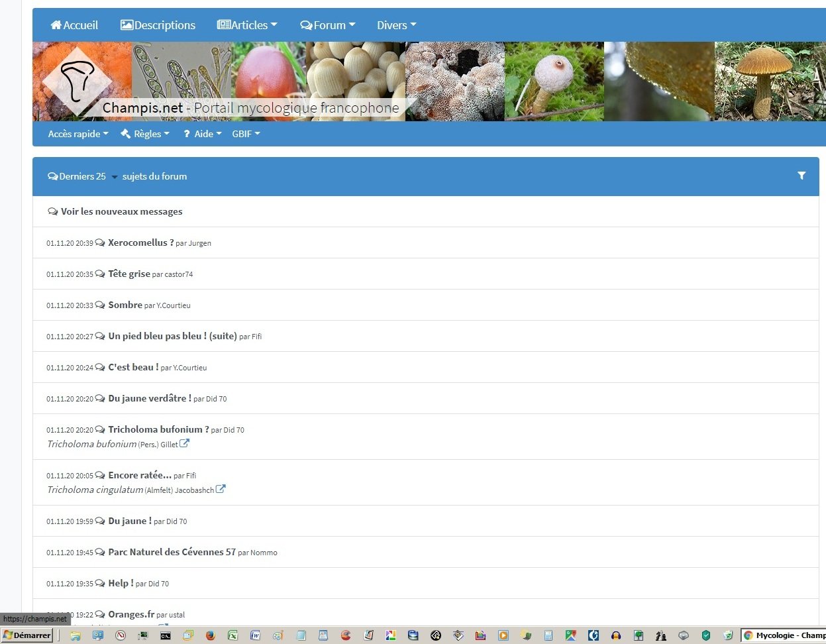Image resolution: width=826 pixels, height=644 pixels.
Task: Open the Règles dropdown menu
Action: [x=145, y=134]
